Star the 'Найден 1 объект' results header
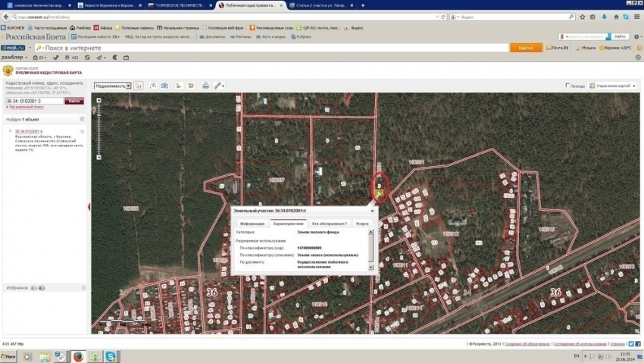The image size is (644, 363). click(82, 119)
